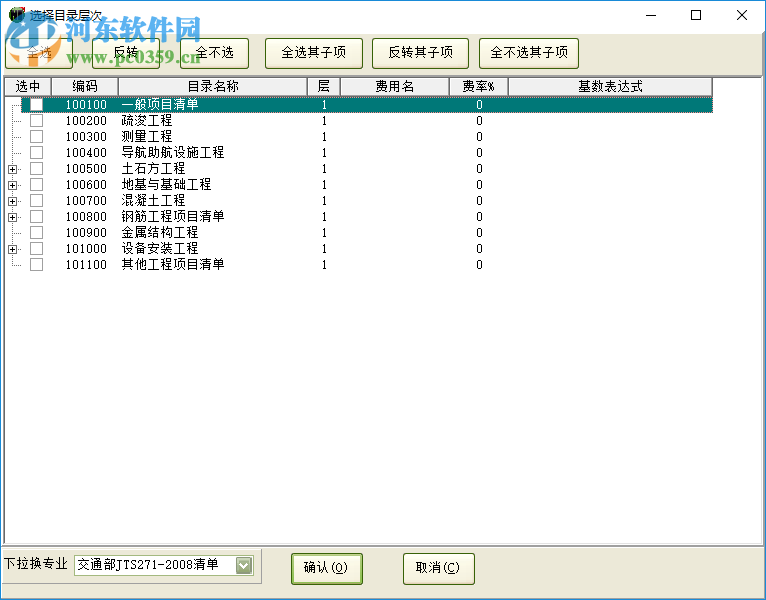Click the 编码 column header

click(85, 86)
